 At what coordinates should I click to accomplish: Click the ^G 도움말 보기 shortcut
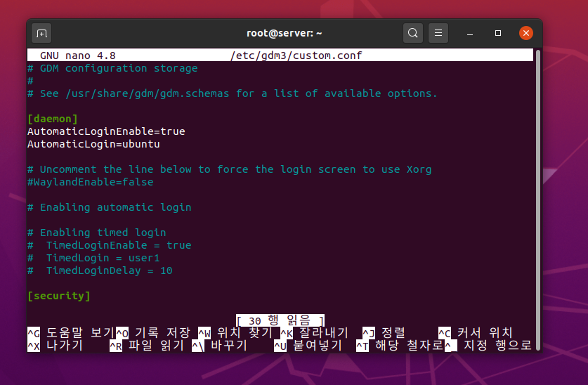click(71, 333)
